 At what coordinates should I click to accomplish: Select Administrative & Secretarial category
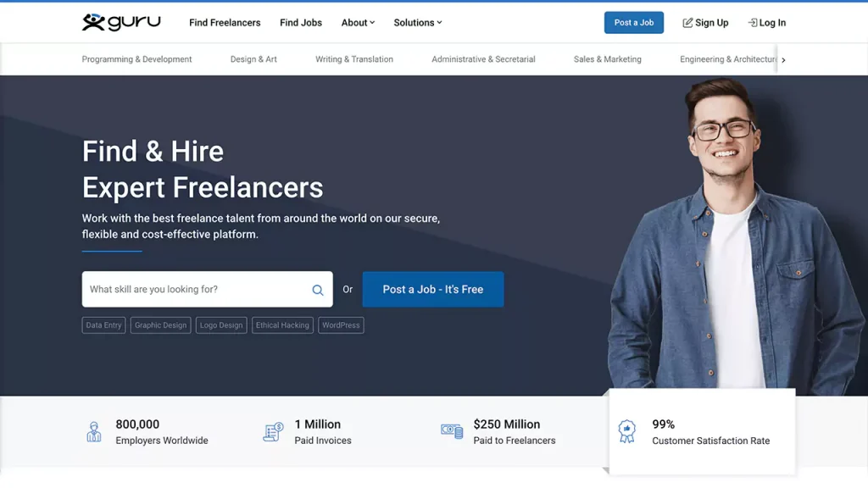coord(483,59)
